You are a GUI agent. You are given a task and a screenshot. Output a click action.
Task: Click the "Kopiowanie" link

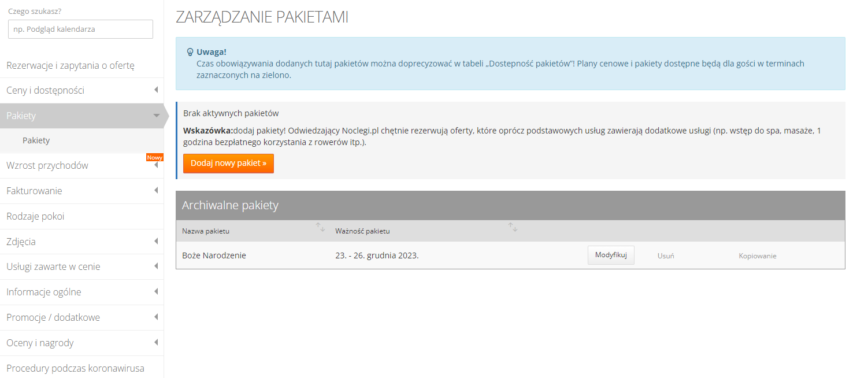click(x=757, y=255)
